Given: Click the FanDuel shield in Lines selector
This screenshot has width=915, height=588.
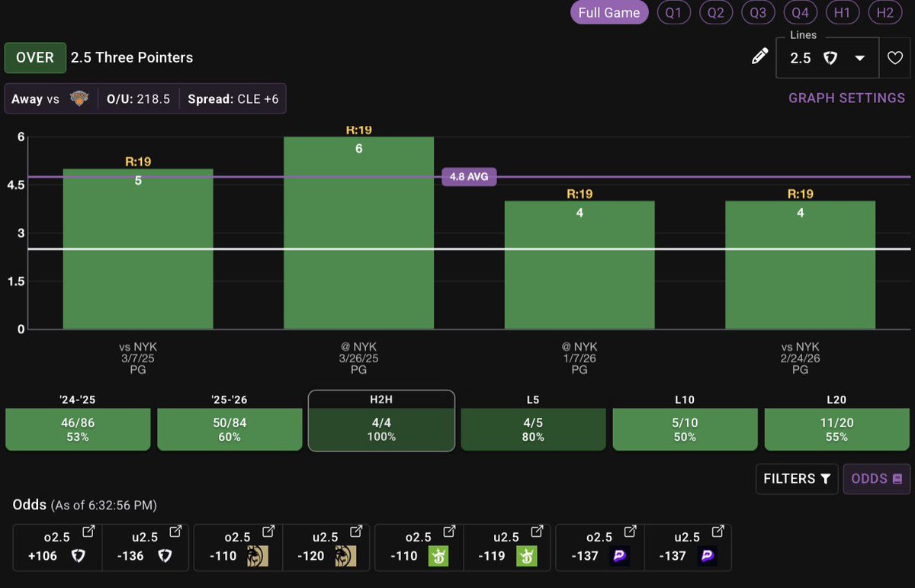Looking at the screenshot, I should tap(831, 58).
